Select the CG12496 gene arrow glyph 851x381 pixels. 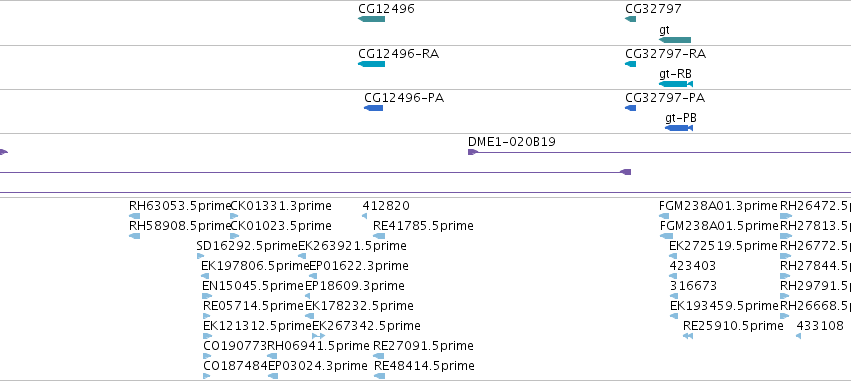pyautogui.click(x=371, y=19)
